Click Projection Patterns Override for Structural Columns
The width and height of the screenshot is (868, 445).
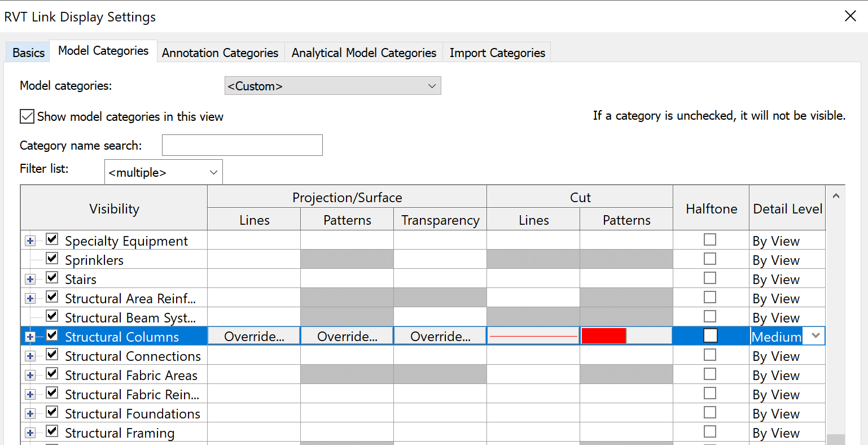click(x=347, y=337)
